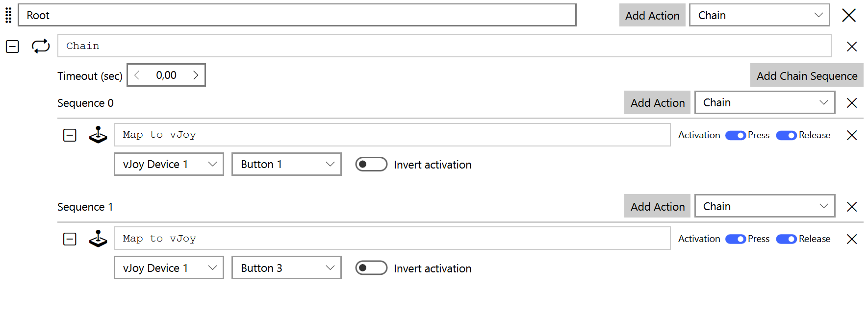This screenshot has width=868, height=315.
Task: Remove Sequence 0 Map to vJoy action
Action: [851, 135]
